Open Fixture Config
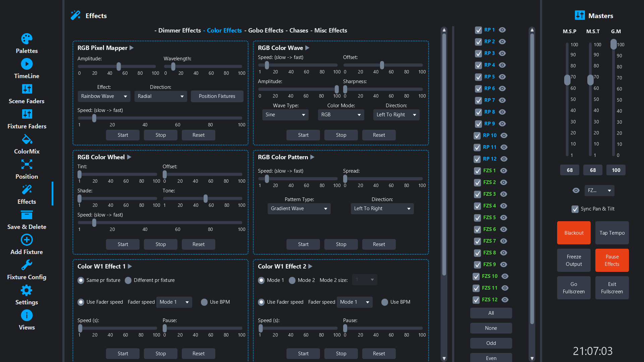The image size is (644, 362). click(26, 265)
